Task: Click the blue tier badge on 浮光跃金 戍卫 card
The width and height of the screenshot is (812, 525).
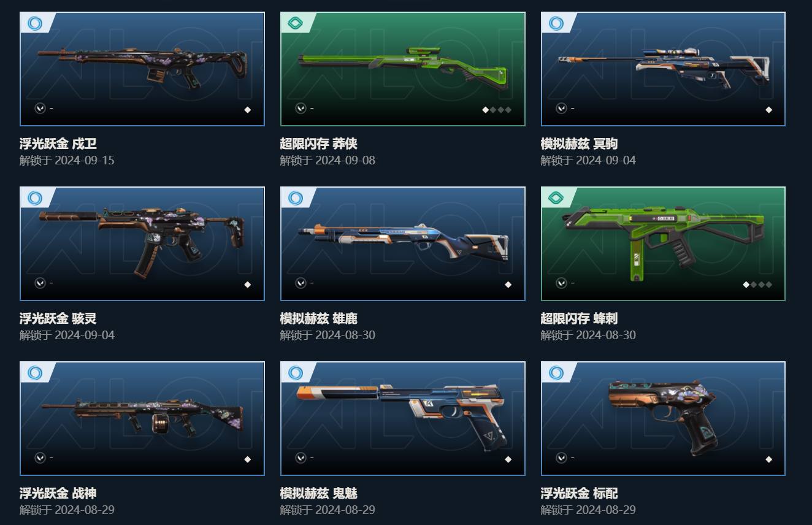Action: tap(35, 23)
